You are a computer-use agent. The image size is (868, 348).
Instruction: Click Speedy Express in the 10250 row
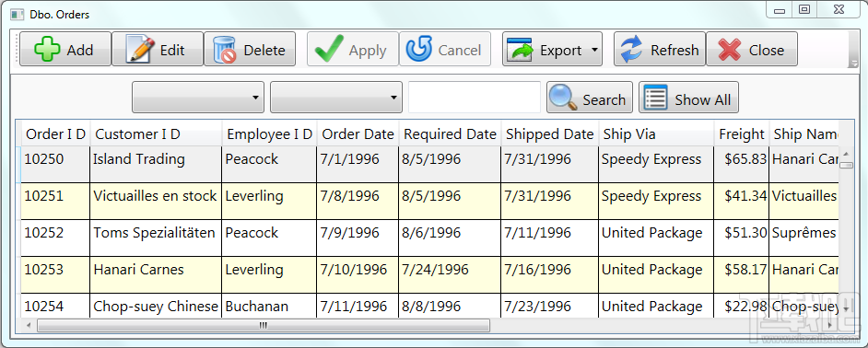656,164
